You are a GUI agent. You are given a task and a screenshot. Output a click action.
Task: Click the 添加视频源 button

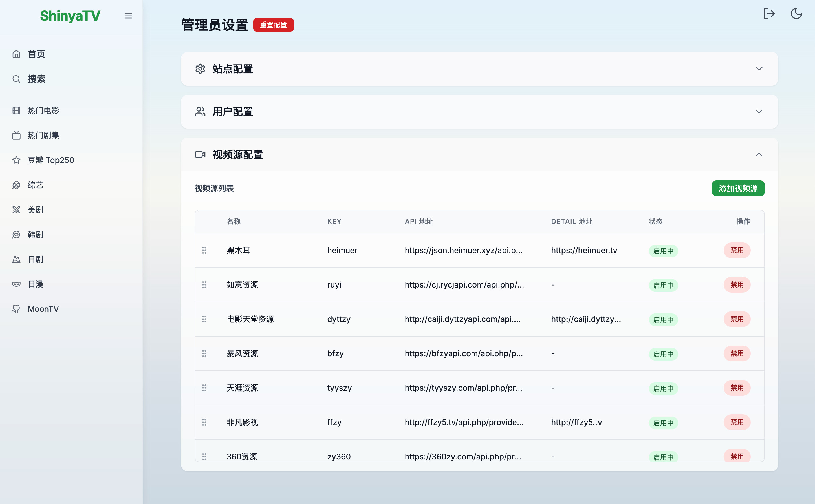coord(738,188)
